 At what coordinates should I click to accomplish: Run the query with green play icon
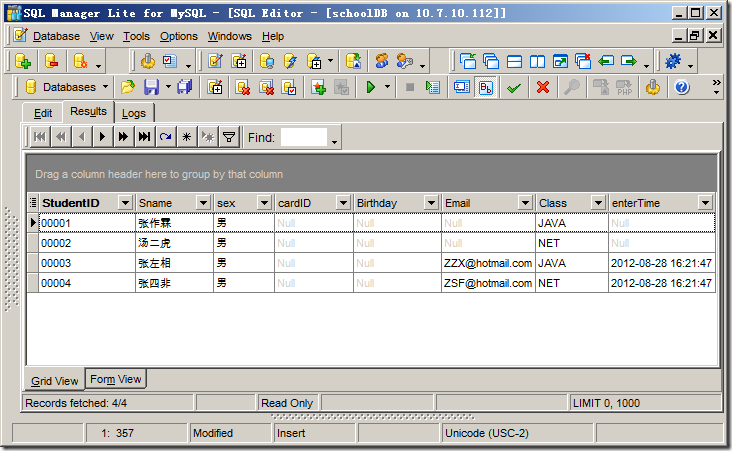tap(371, 87)
